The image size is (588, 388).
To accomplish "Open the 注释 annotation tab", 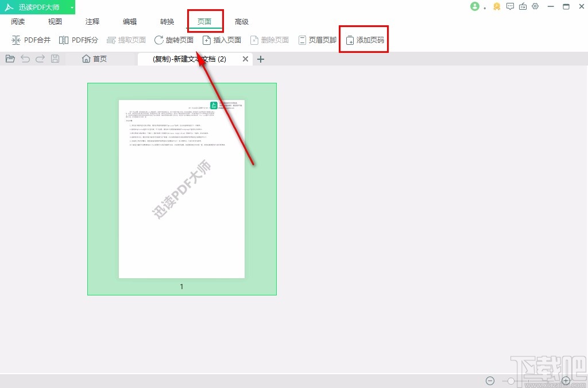I will point(92,21).
